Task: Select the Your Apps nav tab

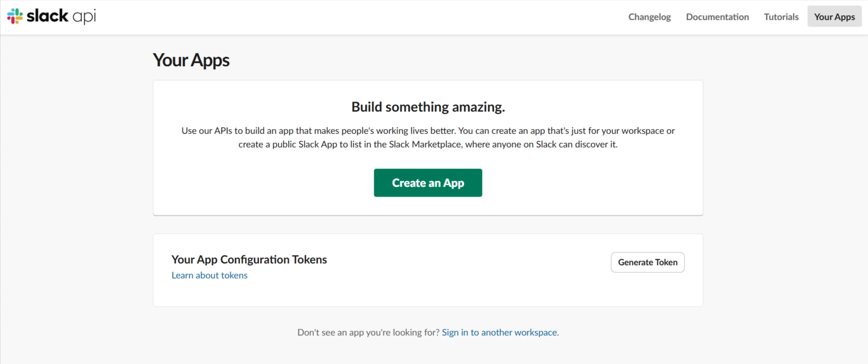Action: pos(834,16)
